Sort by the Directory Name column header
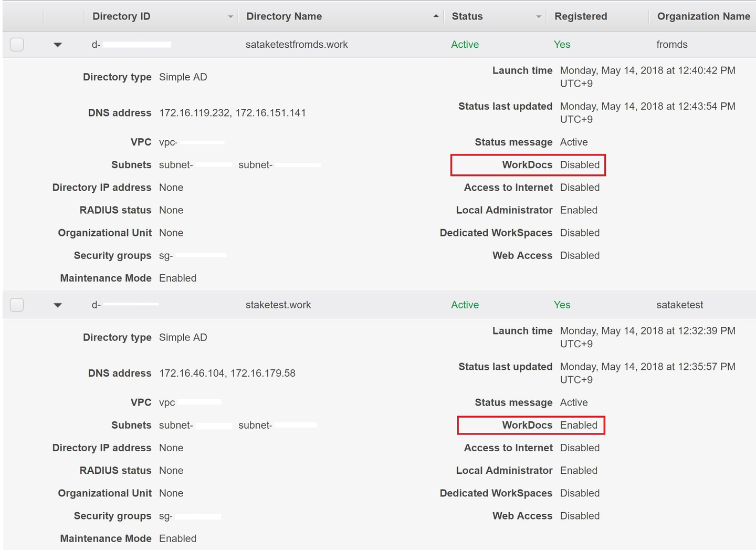The image size is (756, 550). [x=284, y=16]
